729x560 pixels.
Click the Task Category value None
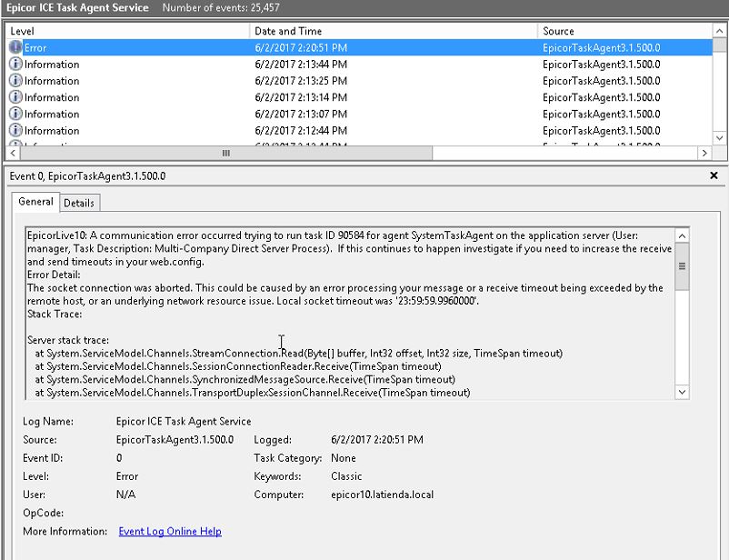tap(343, 458)
